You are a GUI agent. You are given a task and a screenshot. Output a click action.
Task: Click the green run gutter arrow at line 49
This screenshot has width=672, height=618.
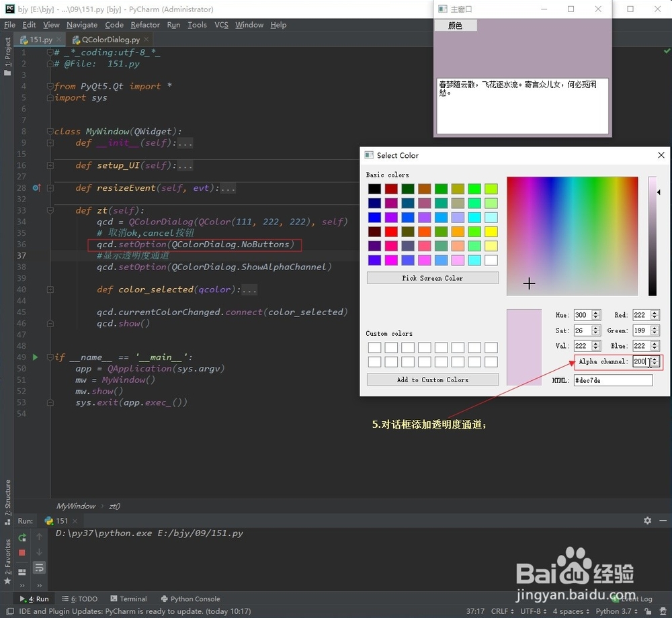[35, 357]
